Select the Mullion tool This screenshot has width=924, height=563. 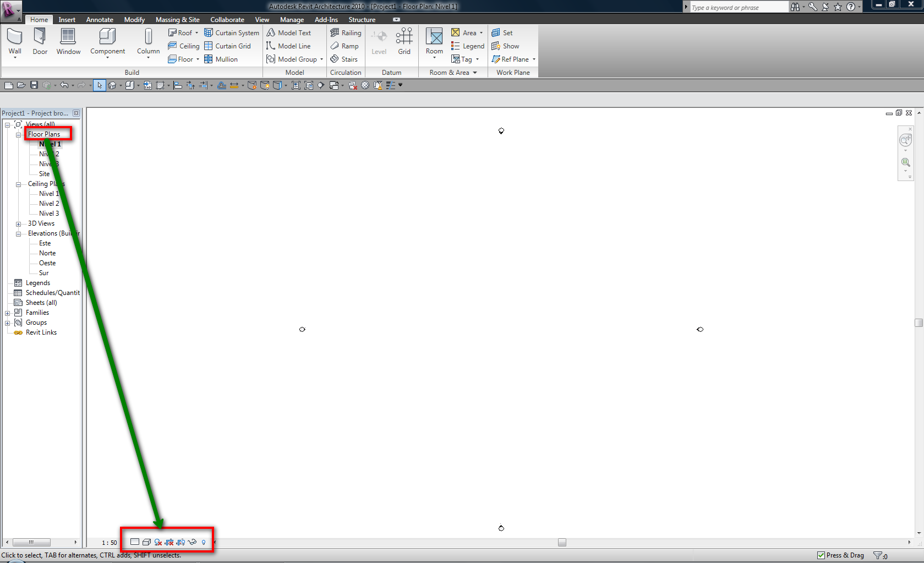point(221,59)
